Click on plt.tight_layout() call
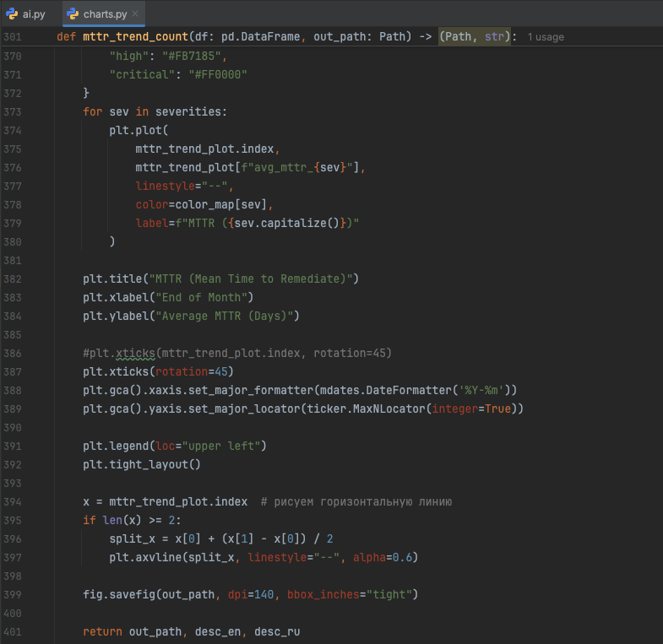This screenshot has height=644, width=663. (142, 464)
